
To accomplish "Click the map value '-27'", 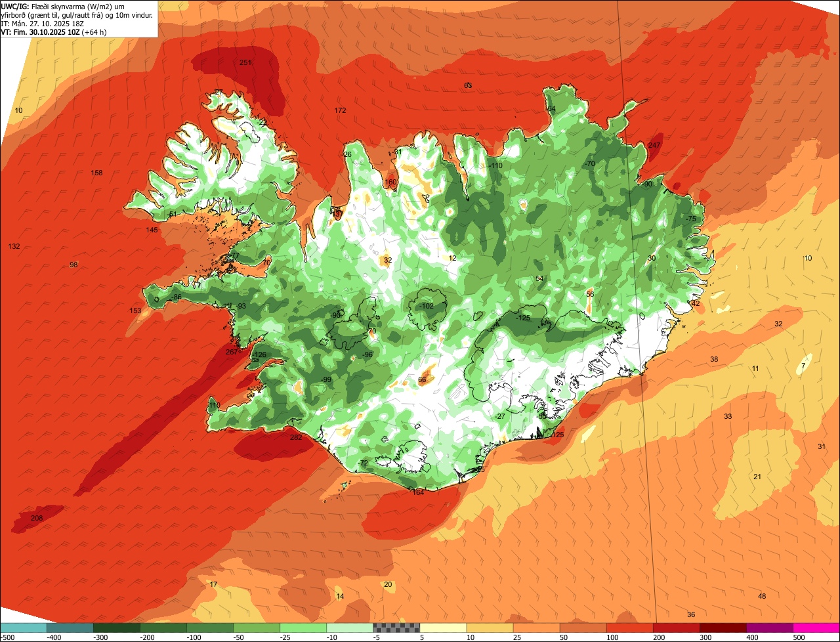I will point(500,416).
